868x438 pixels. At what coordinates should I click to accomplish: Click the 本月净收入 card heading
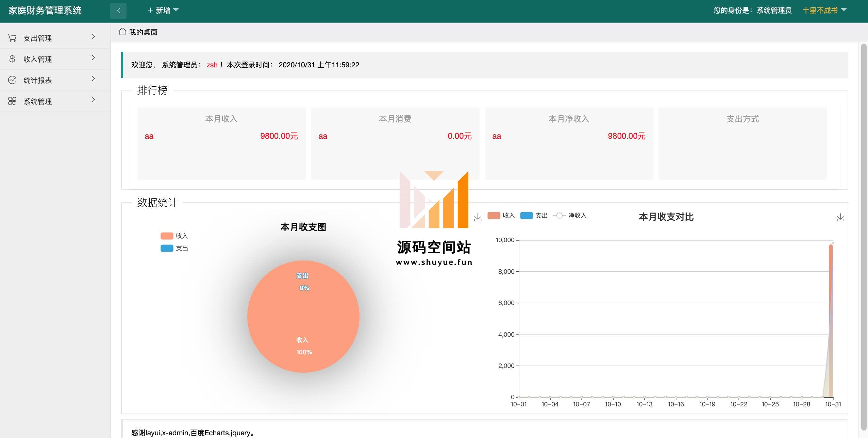(x=569, y=119)
